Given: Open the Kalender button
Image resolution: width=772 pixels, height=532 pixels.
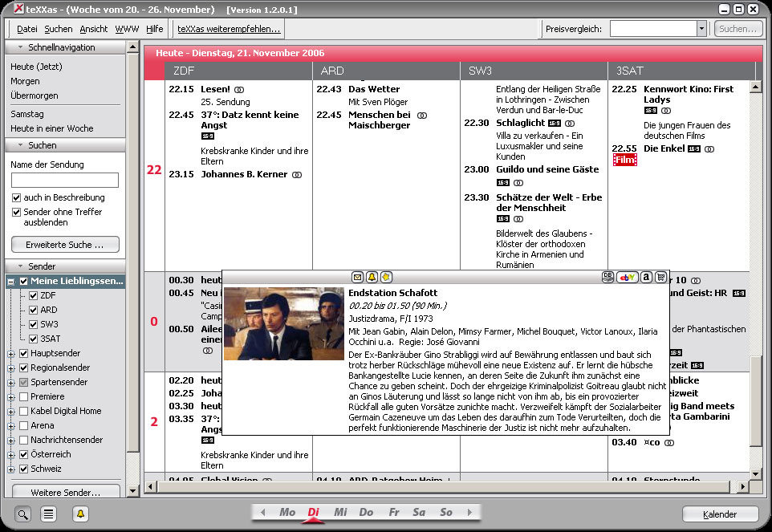Looking at the screenshot, I should point(720,514).
